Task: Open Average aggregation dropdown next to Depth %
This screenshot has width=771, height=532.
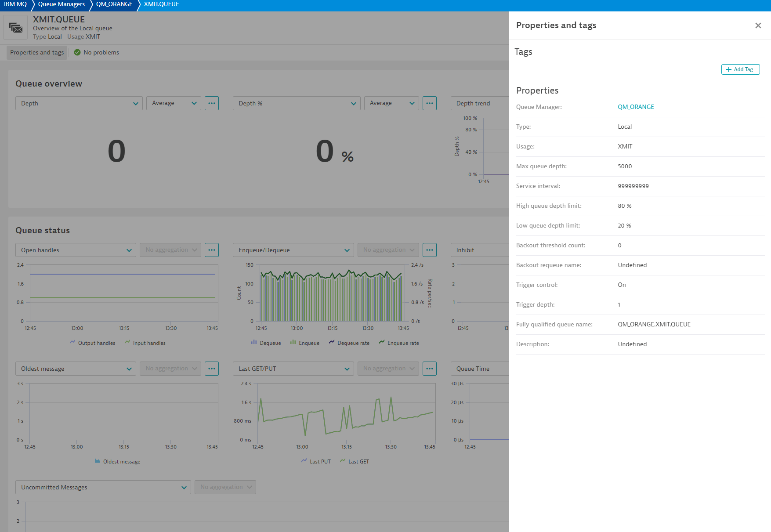Action: pos(391,103)
